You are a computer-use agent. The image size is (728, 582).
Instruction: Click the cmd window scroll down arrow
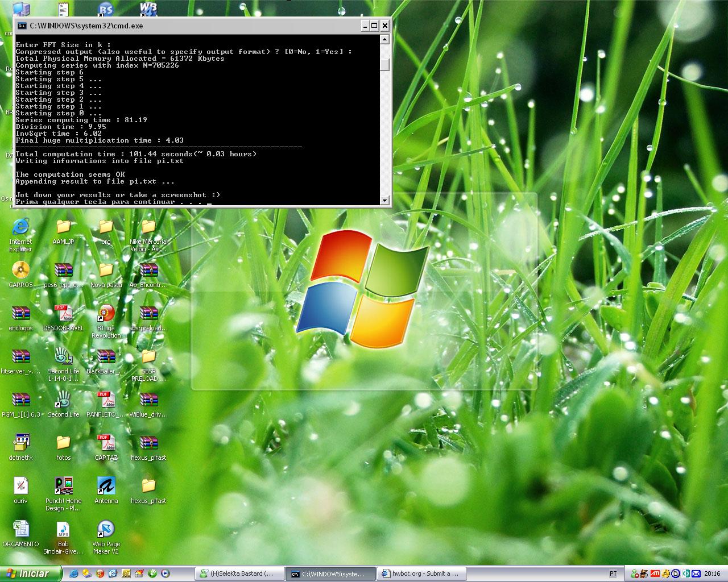click(x=385, y=200)
